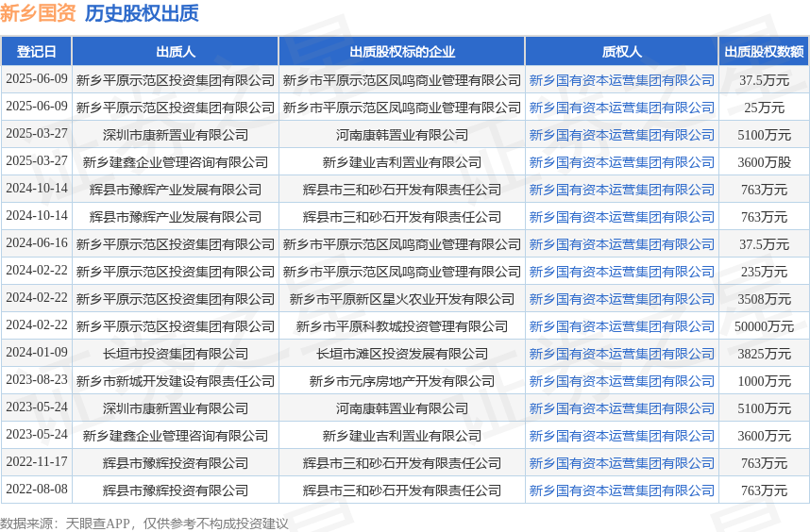Image resolution: width=810 pixels, height=532 pixels.
Task: Click the 出质股权标的企业 column header
Action: coord(402,52)
